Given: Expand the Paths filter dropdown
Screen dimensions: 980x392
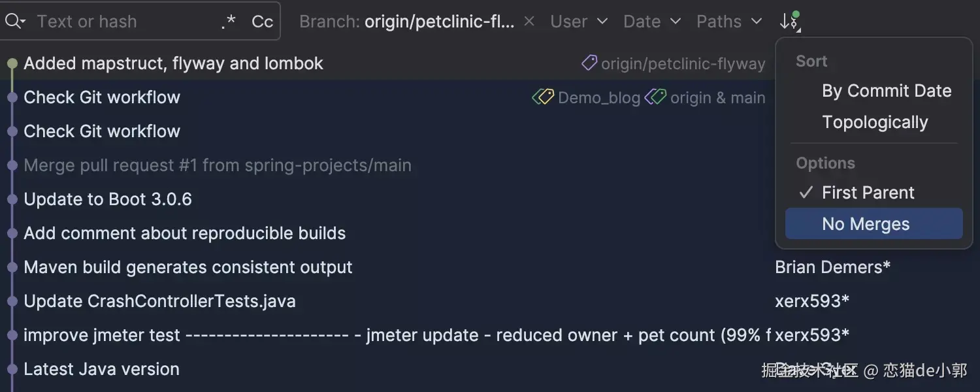Looking at the screenshot, I should point(728,22).
